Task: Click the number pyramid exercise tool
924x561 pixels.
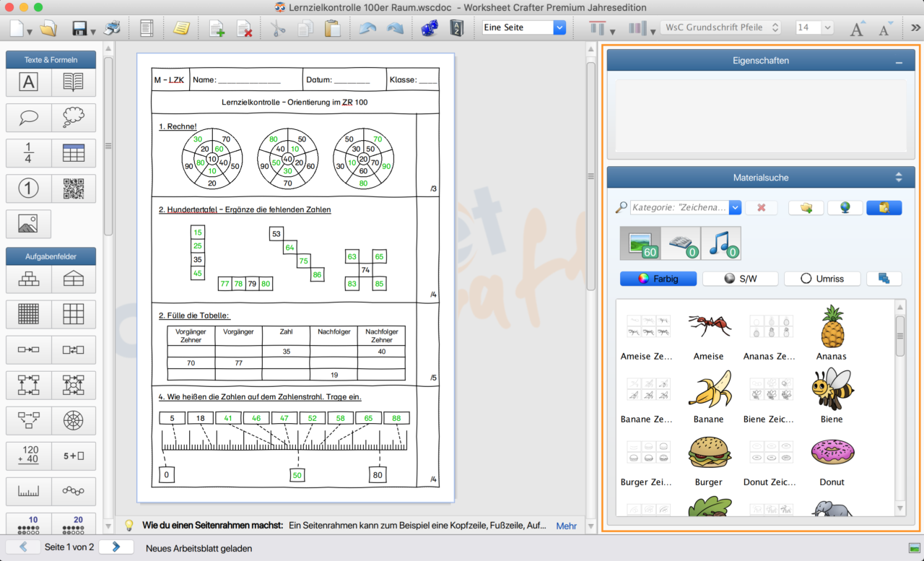Action: [28, 279]
